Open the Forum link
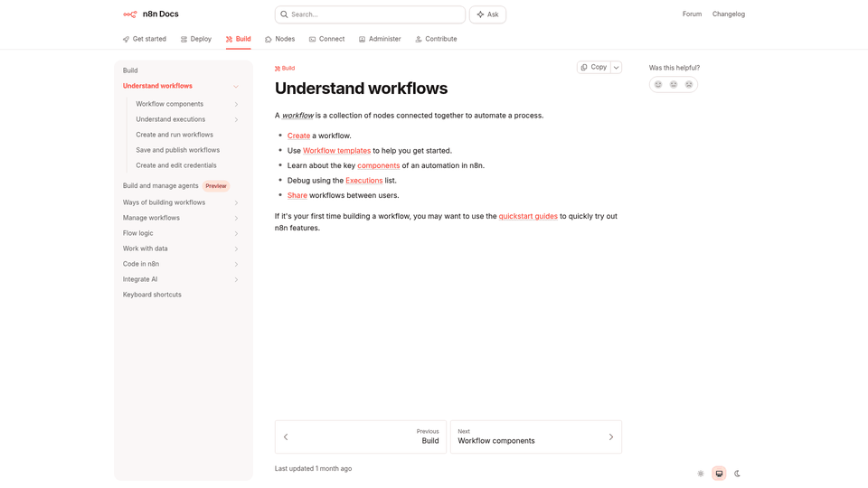Viewport: 868px width, 488px height. click(x=692, y=14)
